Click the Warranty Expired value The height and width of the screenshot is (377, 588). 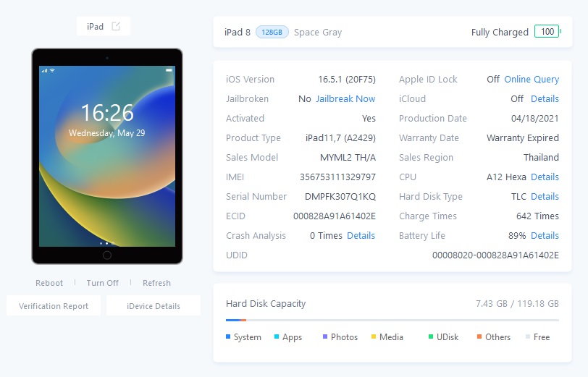tap(523, 138)
